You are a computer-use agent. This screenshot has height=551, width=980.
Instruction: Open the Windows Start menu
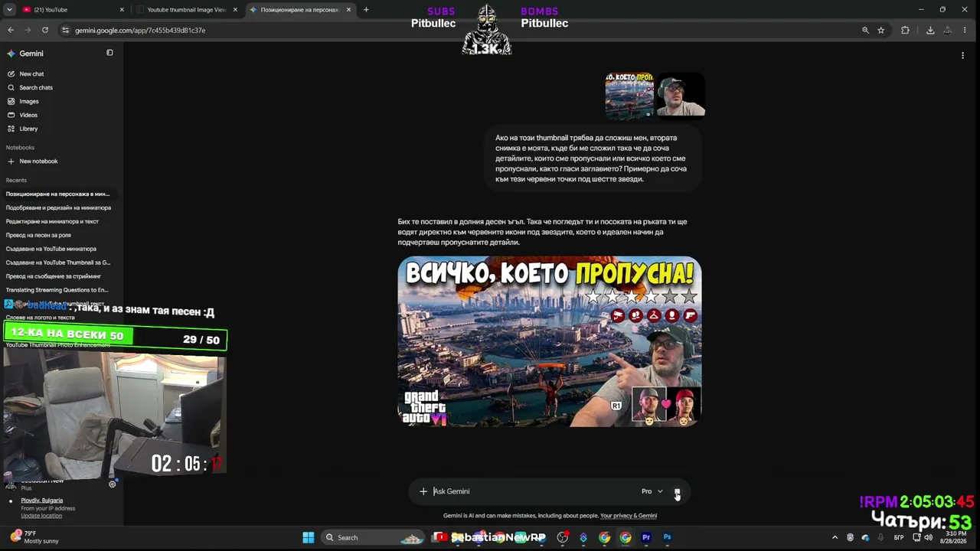pyautogui.click(x=309, y=537)
